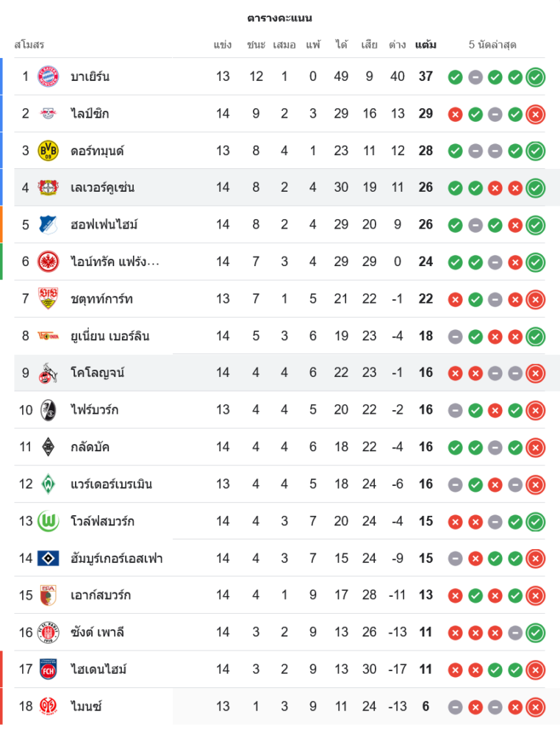Click the RB Leipzig club crest
This screenshot has width=560, height=735.
pyautogui.click(x=49, y=113)
